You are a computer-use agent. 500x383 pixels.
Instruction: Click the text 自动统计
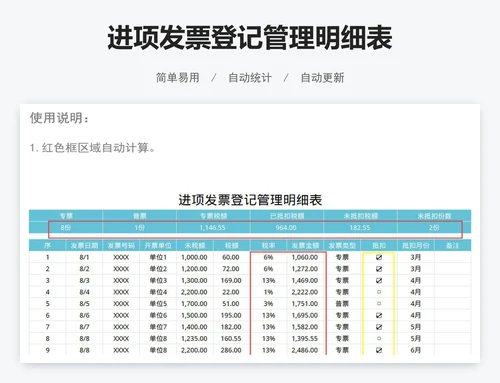click(250, 78)
